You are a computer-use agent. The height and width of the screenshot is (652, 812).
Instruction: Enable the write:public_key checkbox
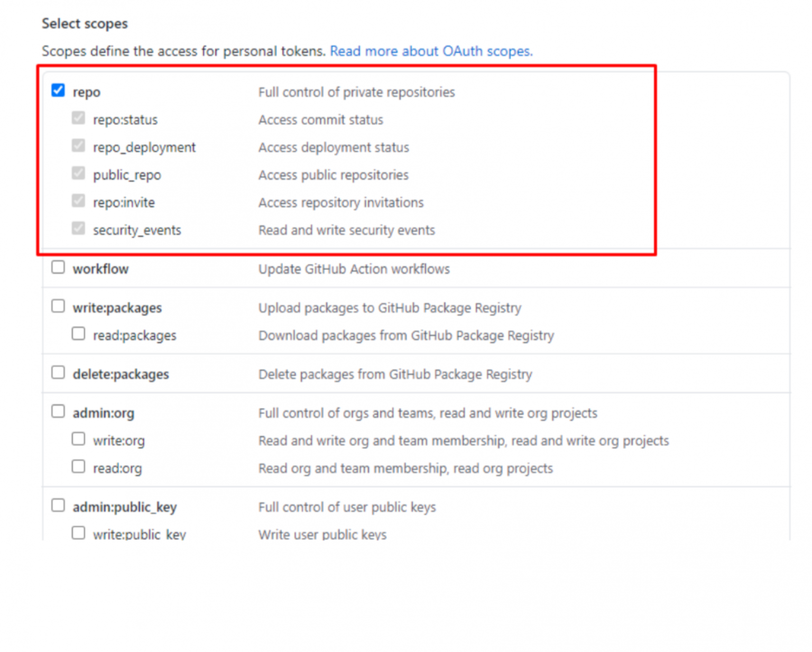pyautogui.click(x=78, y=532)
